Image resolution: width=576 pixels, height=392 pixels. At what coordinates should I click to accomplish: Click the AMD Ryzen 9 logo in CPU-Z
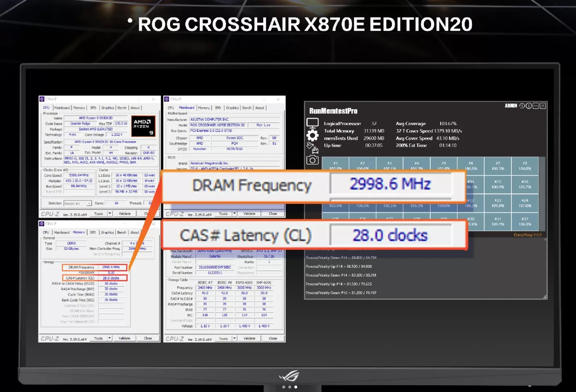point(144,126)
